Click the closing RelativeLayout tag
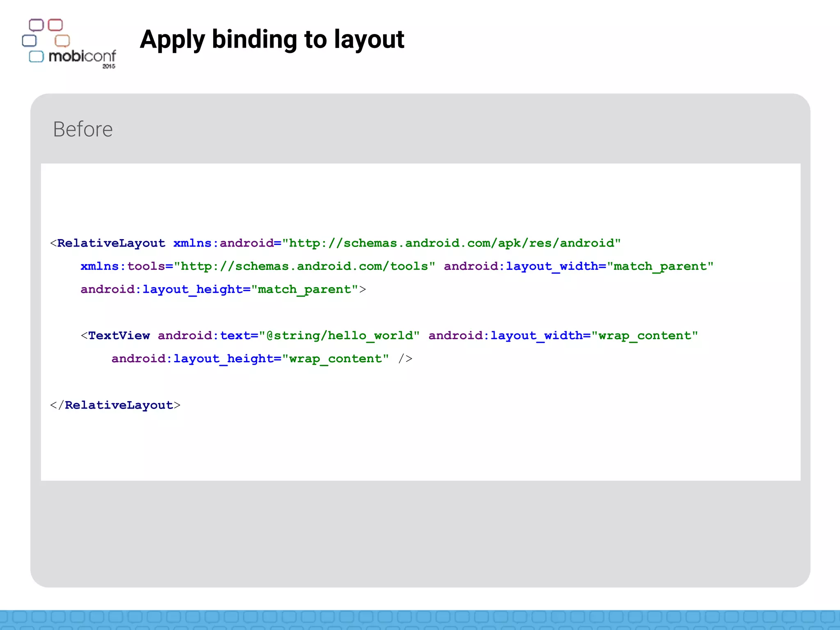The width and height of the screenshot is (840, 630). tap(115, 405)
